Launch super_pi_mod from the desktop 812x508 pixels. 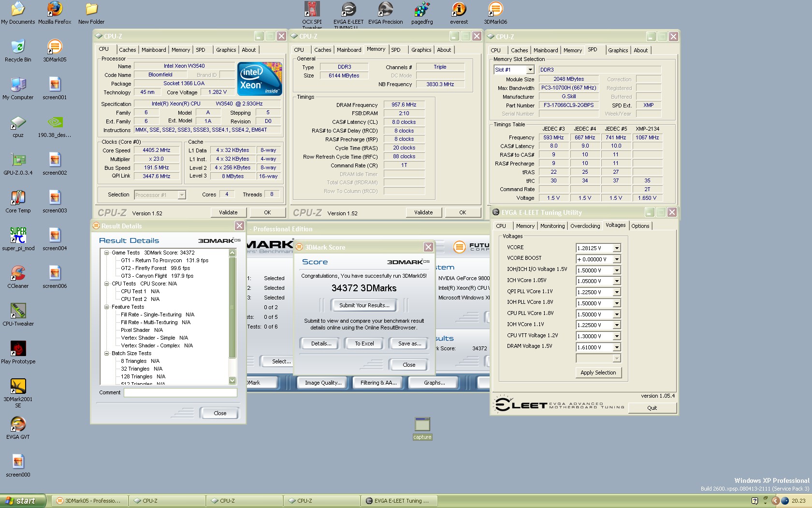coord(18,239)
